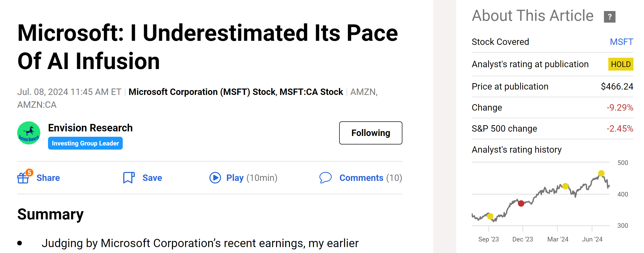Click the Envision Research profile avatar
The image size is (644, 253).
[x=29, y=133]
